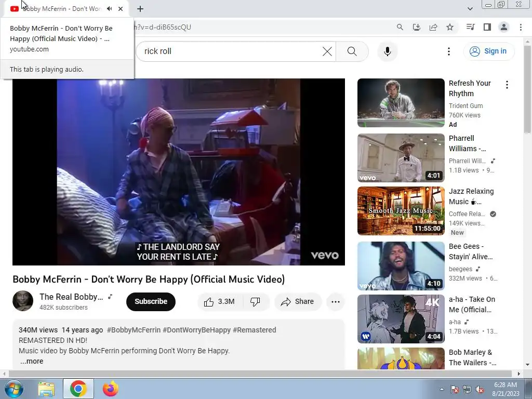532x399 pixels.
Task: Click the horizontal scrollbar at page bottom
Action: [260, 374]
